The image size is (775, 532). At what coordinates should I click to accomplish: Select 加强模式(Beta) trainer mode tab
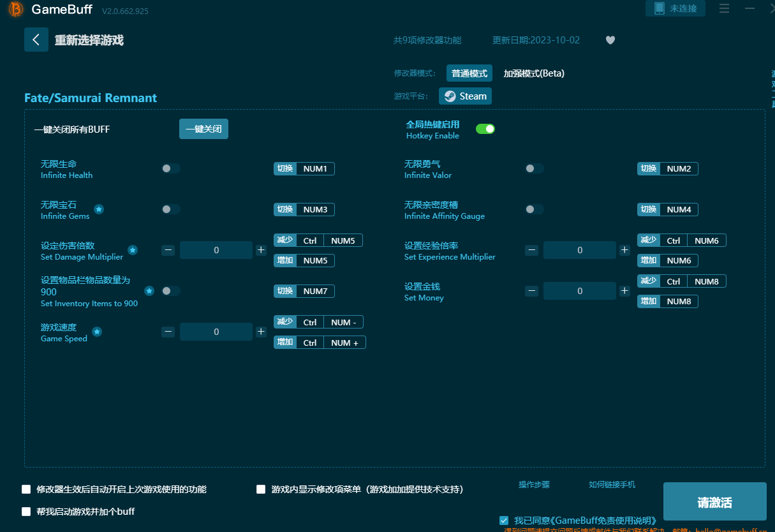coord(534,73)
